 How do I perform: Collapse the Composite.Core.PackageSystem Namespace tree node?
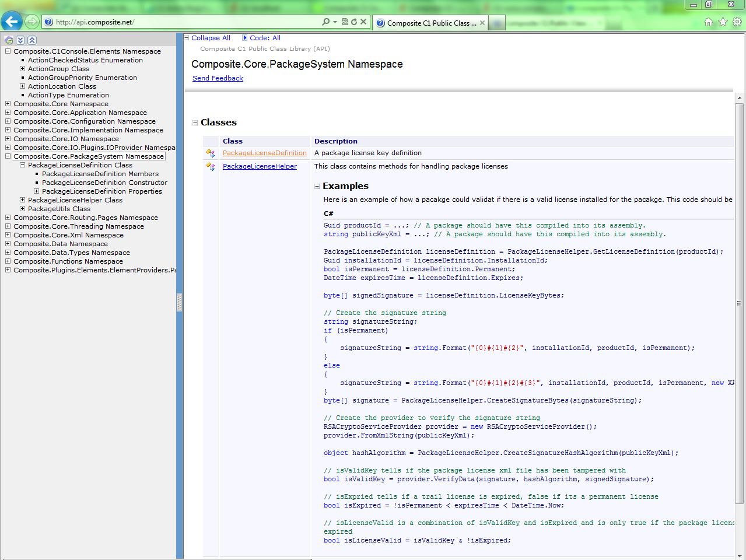click(7, 156)
